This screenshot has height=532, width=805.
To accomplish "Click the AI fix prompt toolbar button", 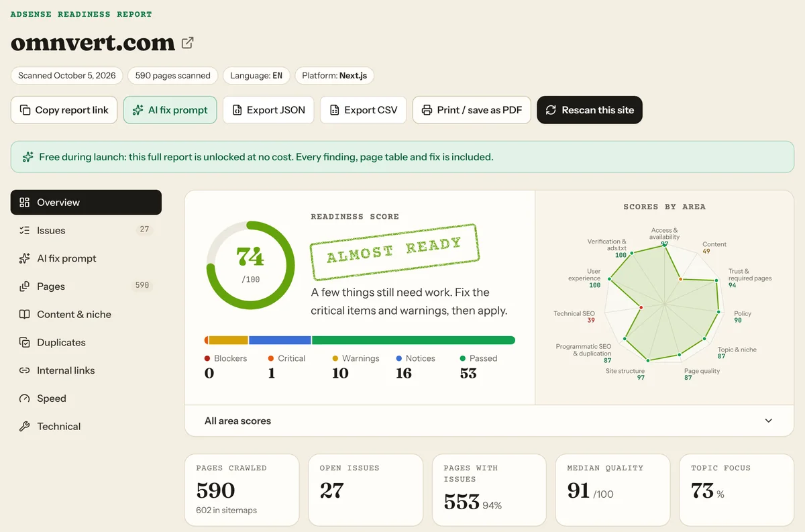I will pos(170,110).
